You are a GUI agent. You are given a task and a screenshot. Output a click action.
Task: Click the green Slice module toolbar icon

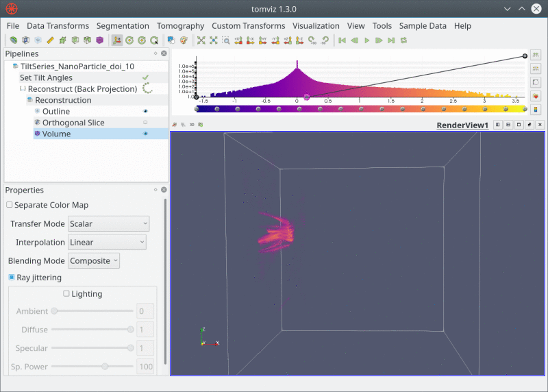(x=13, y=40)
